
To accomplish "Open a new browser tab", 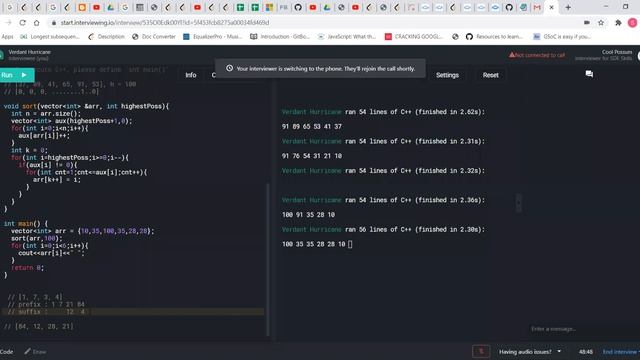I will click(x=568, y=7).
